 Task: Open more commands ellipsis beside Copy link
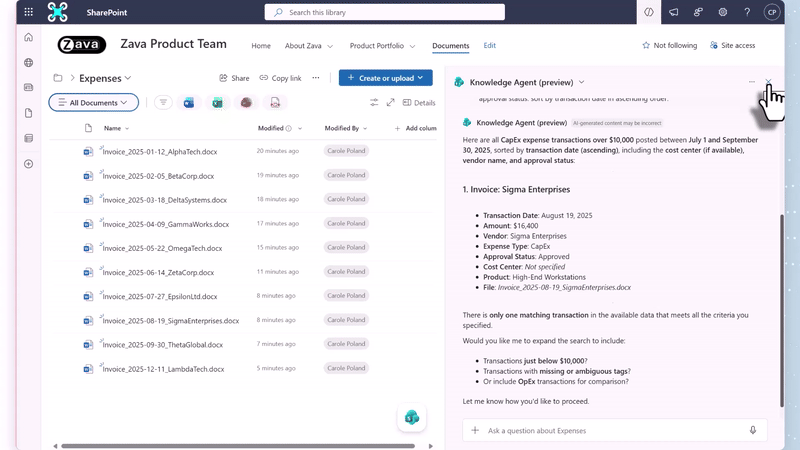point(316,78)
